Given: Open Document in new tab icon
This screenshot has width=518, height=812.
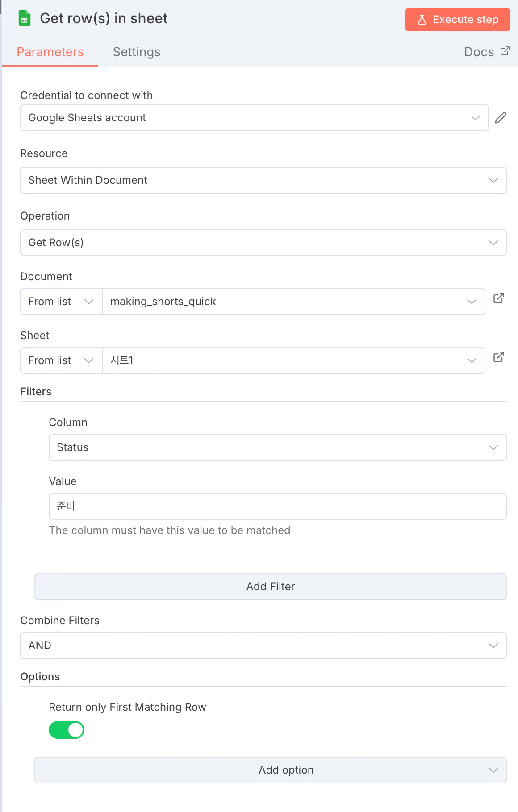Looking at the screenshot, I should [x=499, y=298].
